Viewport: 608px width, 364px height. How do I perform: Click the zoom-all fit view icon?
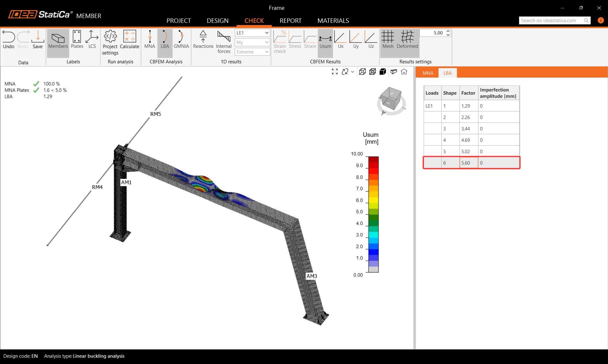335,72
